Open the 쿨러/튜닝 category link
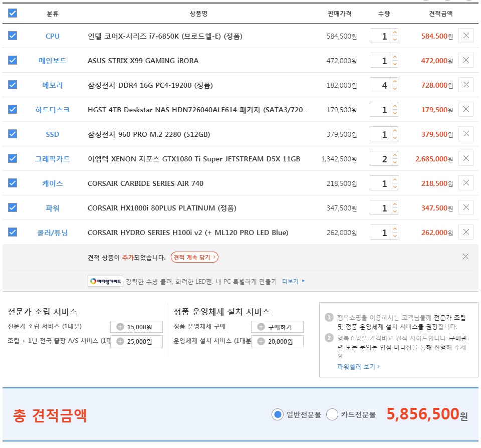The image size is (481, 448). tap(53, 233)
